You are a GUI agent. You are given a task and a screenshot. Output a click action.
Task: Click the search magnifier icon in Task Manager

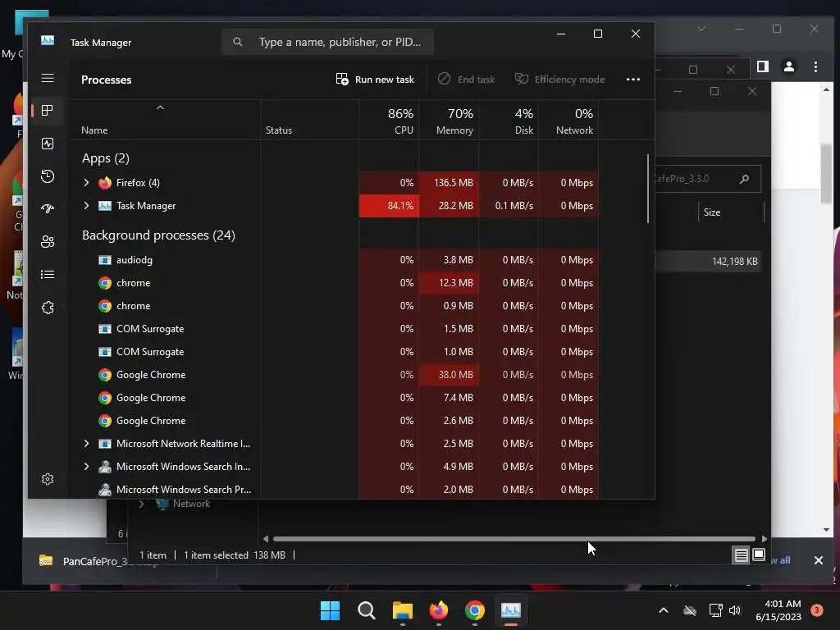coord(238,42)
